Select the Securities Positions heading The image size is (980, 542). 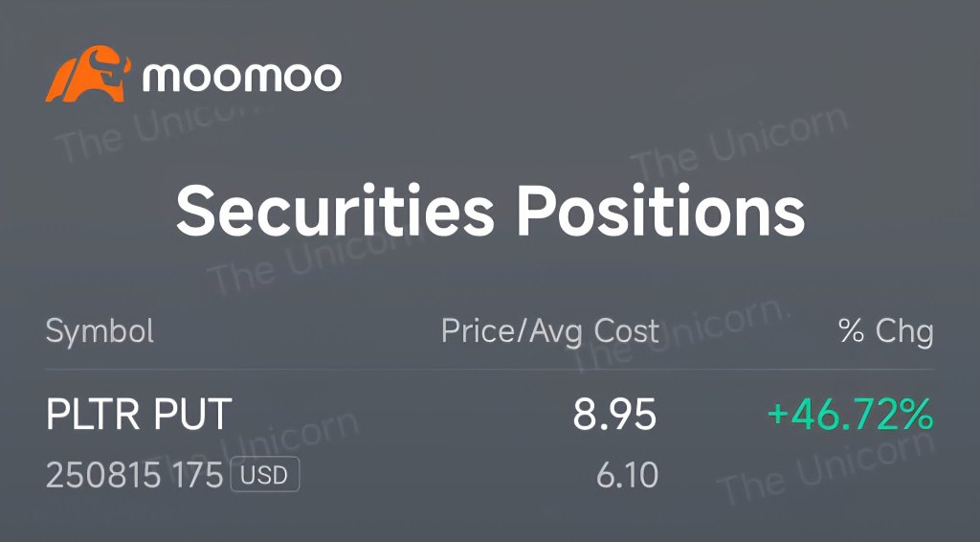click(x=491, y=211)
